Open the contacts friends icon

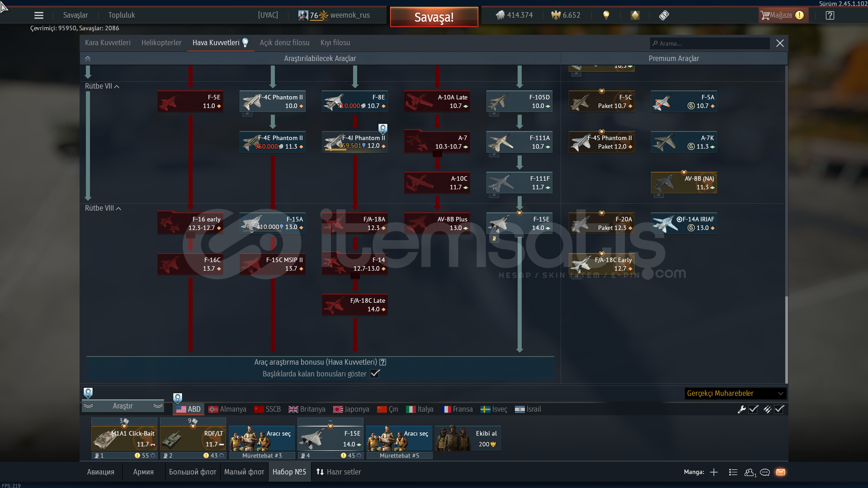tap(750, 472)
